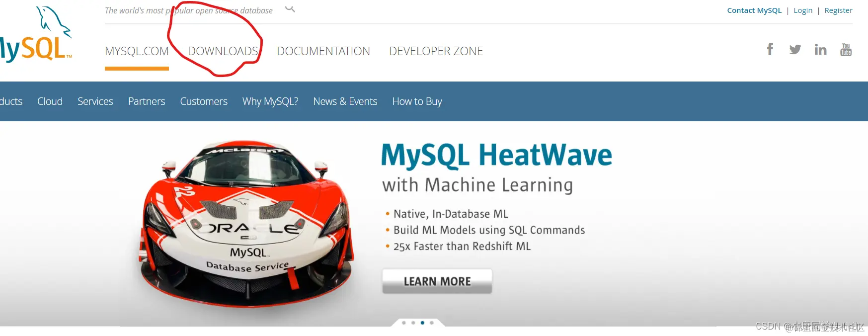The width and height of the screenshot is (868, 336).
Task: Click the MySQL dolphin logo
Action: click(36, 34)
